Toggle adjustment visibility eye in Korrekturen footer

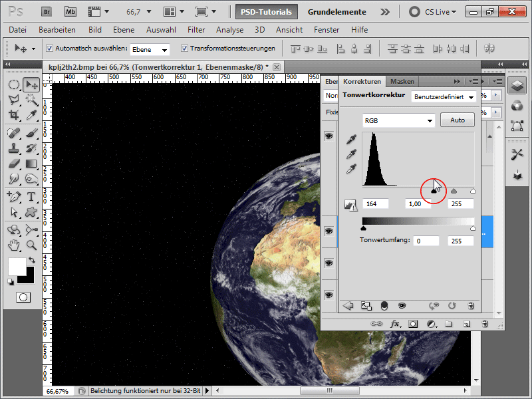point(402,306)
